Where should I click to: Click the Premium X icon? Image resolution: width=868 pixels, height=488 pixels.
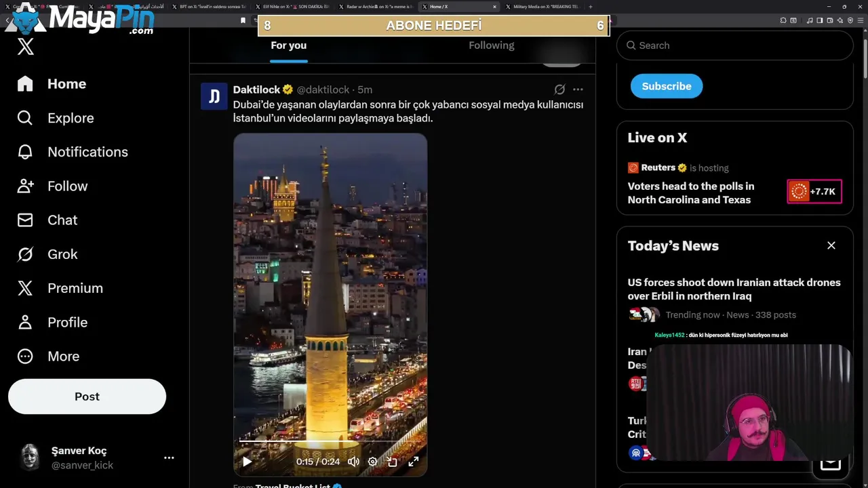point(25,288)
